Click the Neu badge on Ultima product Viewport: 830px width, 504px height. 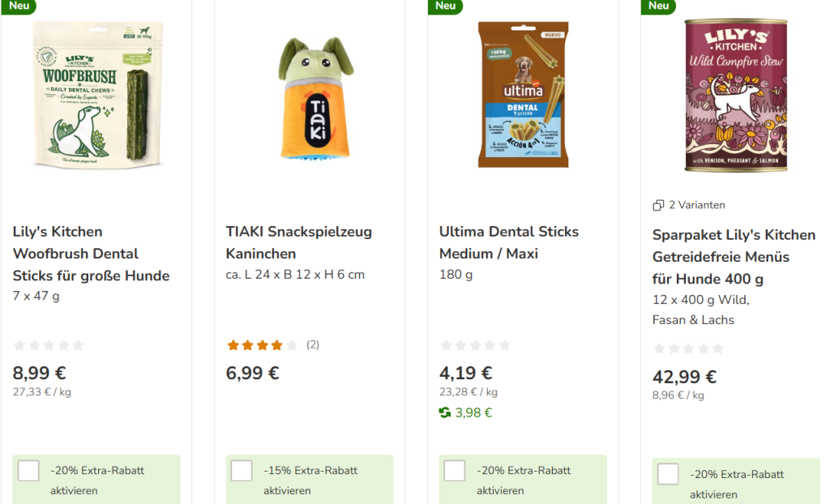click(x=446, y=6)
